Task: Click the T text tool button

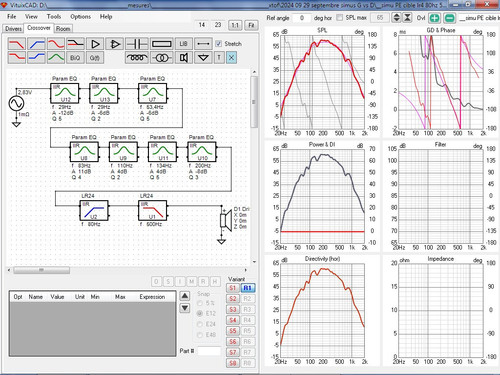Action: (219, 58)
